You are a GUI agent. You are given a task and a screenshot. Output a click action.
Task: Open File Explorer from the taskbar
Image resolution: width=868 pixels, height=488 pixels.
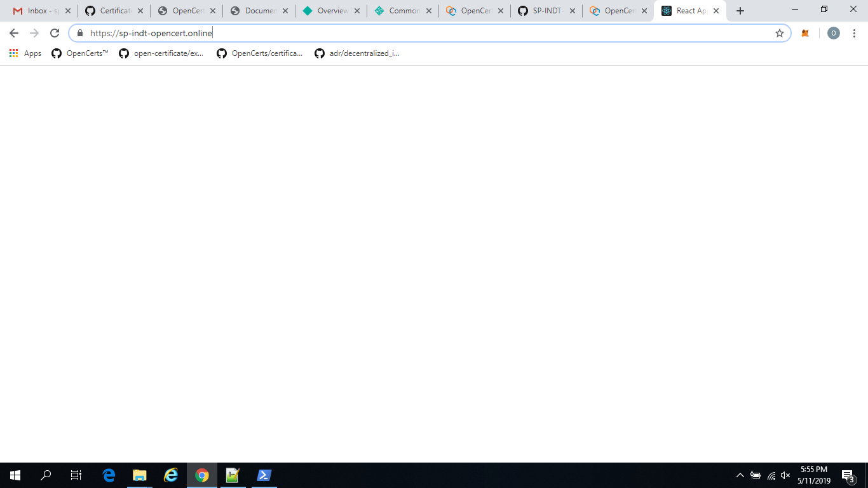[139, 475]
